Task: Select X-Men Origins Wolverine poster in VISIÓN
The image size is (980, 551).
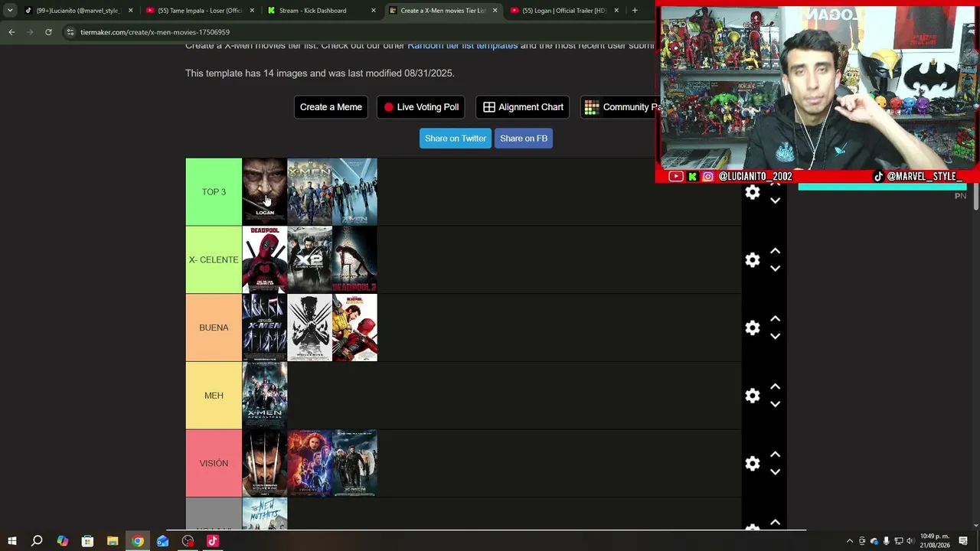Action: (265, 464)
